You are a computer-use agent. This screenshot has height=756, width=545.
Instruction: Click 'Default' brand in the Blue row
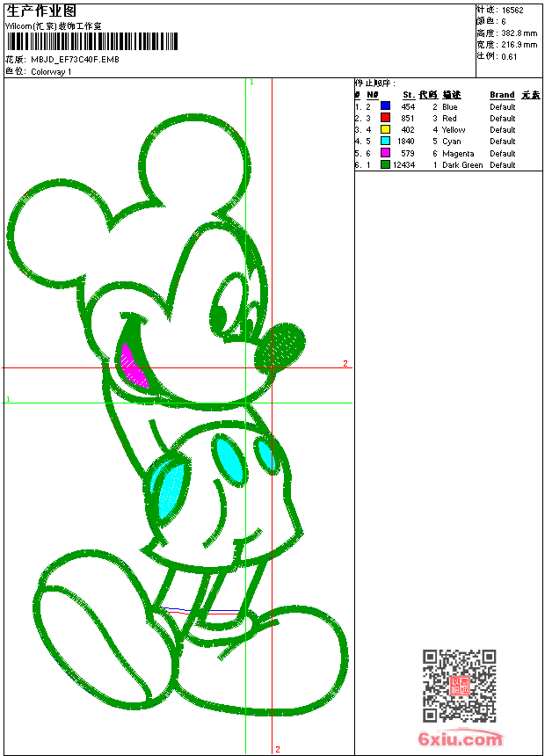coord(503,107)
